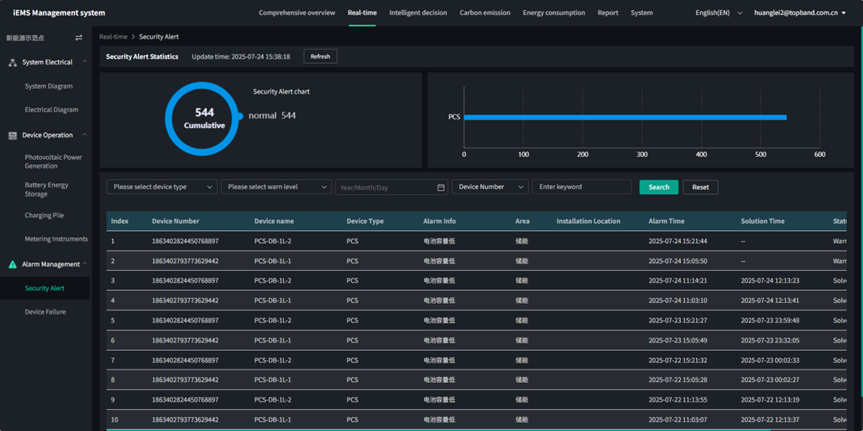Go to the Energy consumption tab

(x=553, y=13)
